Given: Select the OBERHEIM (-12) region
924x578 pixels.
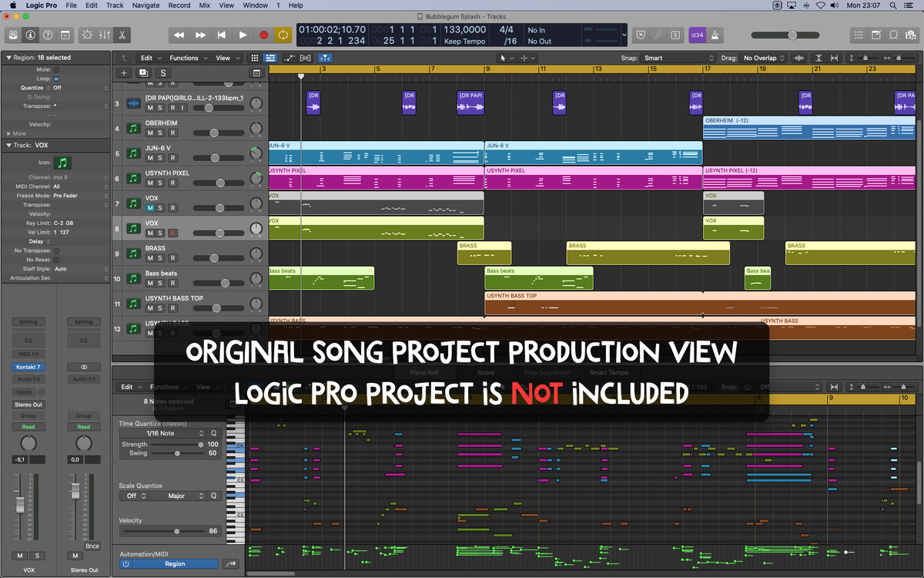Looking at the screenshot, I should click(808, 127).
